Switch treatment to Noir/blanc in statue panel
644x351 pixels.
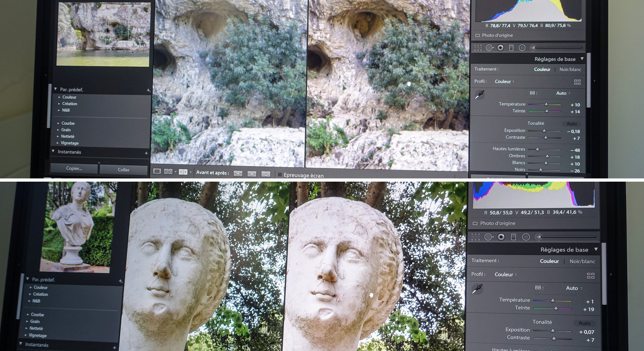(582, 261)
